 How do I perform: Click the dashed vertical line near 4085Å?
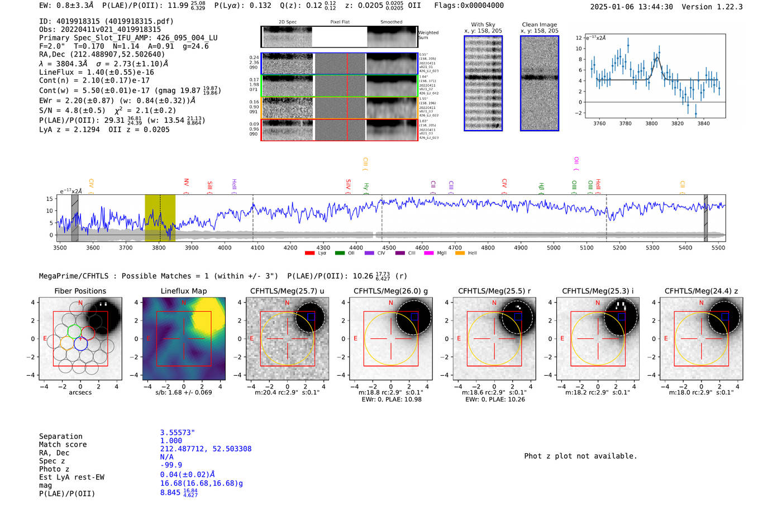pos(253,218)
